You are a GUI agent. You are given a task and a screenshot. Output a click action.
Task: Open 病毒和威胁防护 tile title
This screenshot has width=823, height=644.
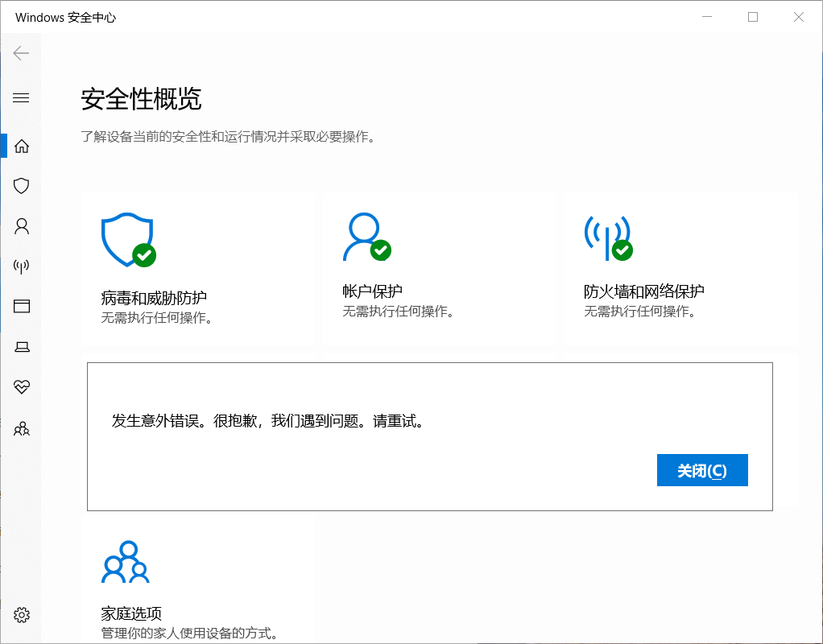point(154,298)
